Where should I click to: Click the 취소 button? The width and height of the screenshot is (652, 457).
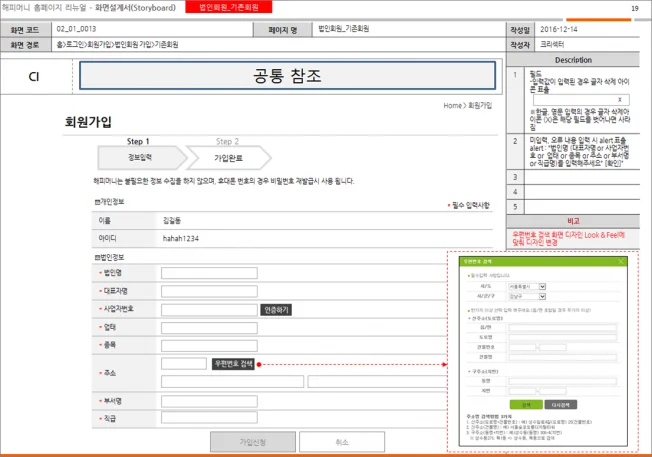point(342,442)
